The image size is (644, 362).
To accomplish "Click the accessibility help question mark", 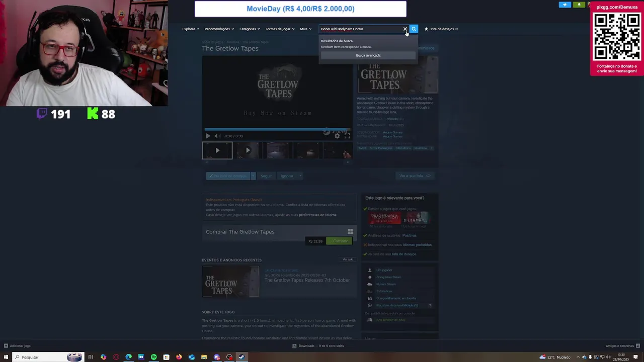I will tap(430, 305).
